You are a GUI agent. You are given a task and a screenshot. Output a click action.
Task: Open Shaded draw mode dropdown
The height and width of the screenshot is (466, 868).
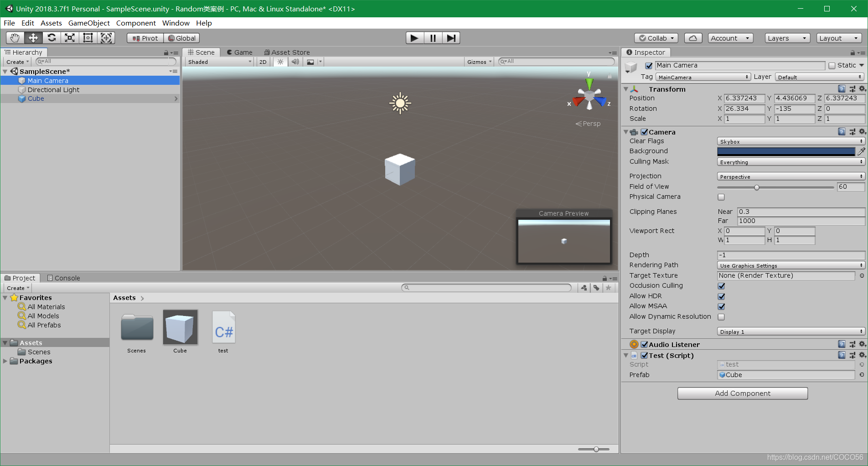coord(219,62)
